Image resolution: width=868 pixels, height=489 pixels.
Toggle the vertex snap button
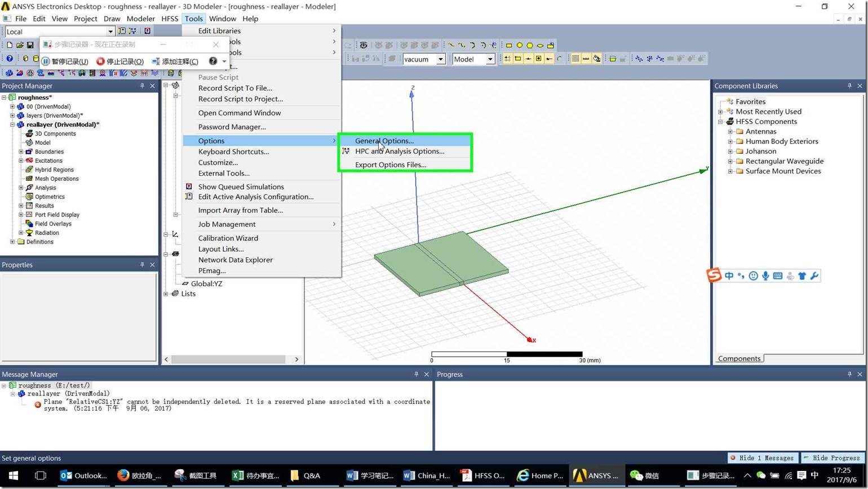517,59
